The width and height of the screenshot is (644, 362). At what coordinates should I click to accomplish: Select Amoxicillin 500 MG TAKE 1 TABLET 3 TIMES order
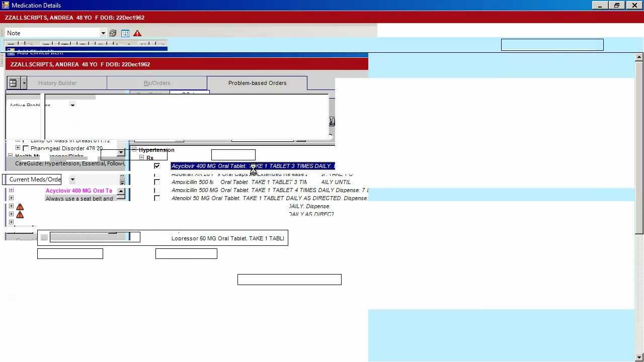[x=261, y=182]
